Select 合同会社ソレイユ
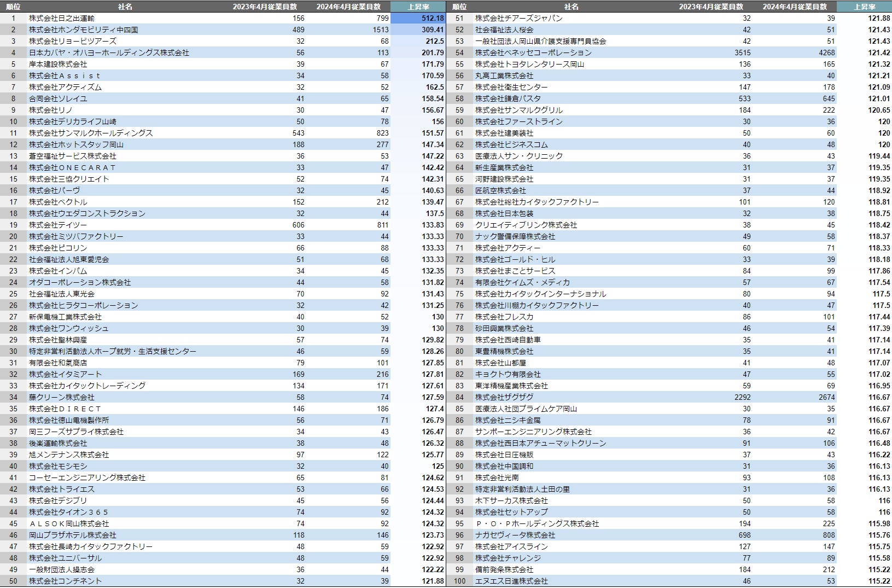Viewport: 892px width, 588px height. tap(58, 98)
